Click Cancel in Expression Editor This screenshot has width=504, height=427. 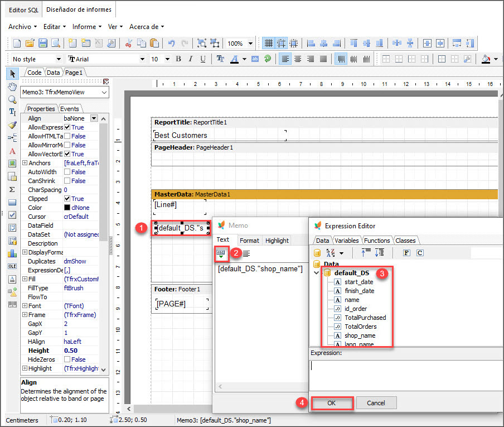(x=376, y=403)
